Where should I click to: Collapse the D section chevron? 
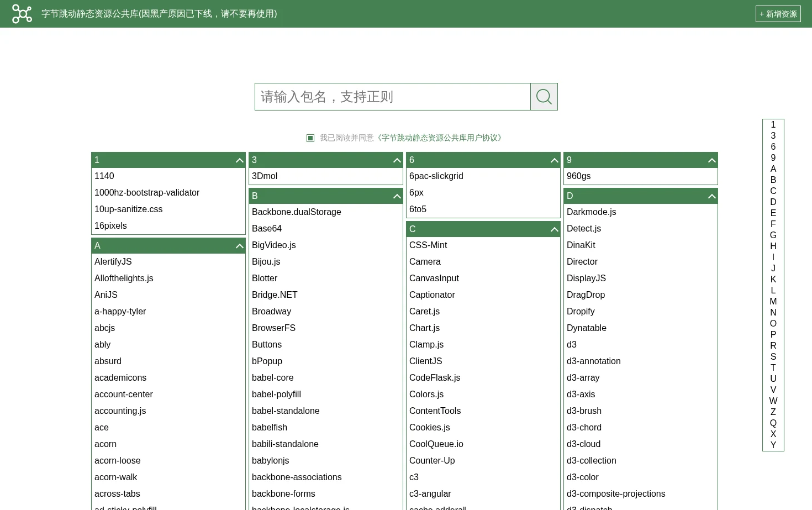(711, 196)
